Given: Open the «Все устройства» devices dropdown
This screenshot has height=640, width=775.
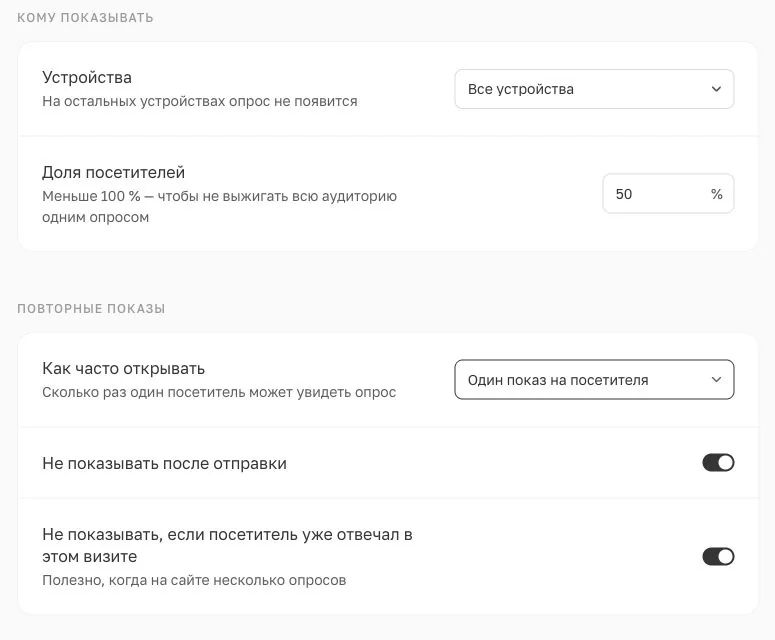Looking at the screenshot, I should click(x=594, y=89).
